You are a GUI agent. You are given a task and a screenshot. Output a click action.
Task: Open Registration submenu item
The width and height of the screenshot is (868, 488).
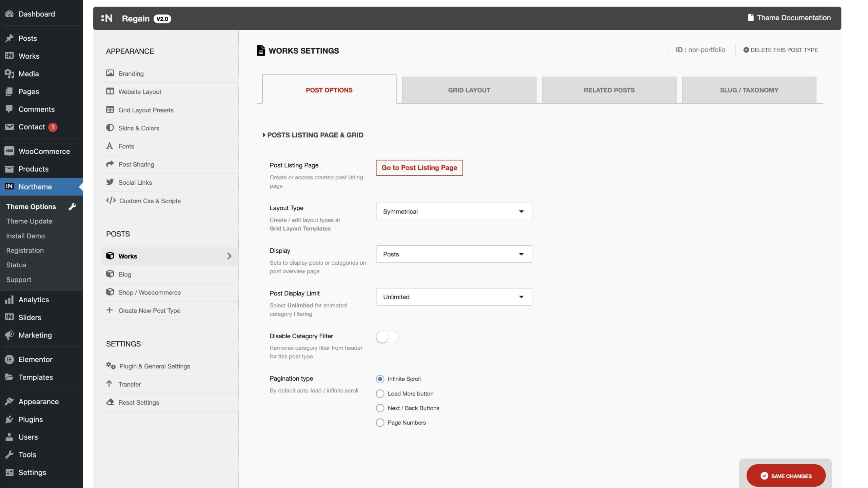coord(25,250)
